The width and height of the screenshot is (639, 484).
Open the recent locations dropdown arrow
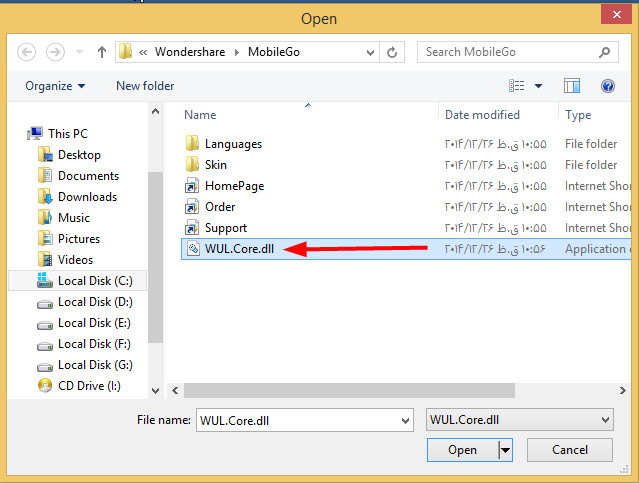[x=79, y=52]
